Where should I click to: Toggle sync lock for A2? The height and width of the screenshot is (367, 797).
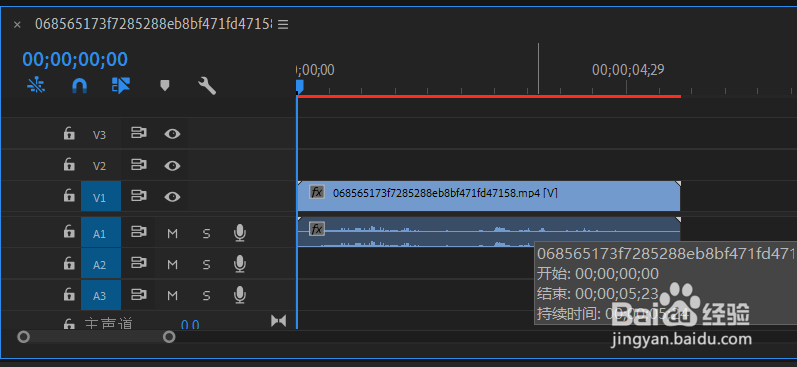[x=138, y=263]
